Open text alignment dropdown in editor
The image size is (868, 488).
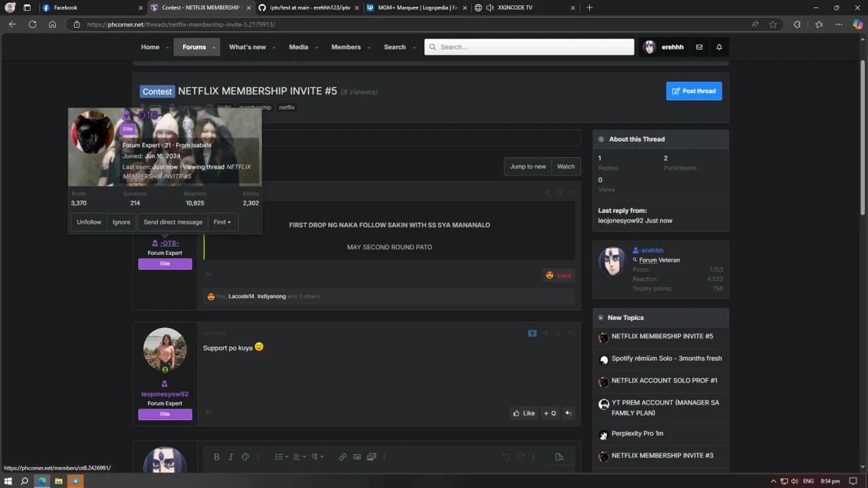tap(299, 457)
